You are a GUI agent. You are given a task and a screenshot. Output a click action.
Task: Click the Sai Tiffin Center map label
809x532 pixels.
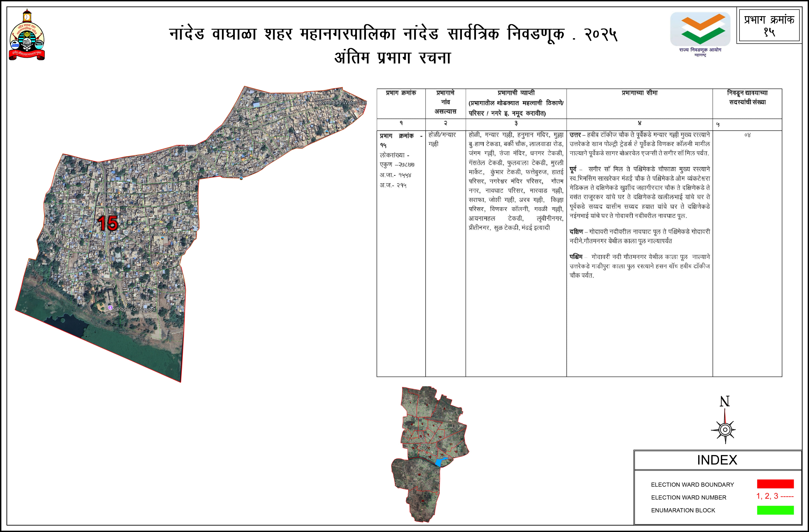coord(209,144)
